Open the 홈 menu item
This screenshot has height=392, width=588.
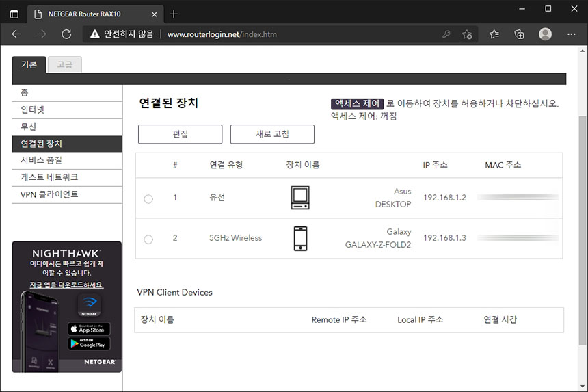(x=67, y=92)
